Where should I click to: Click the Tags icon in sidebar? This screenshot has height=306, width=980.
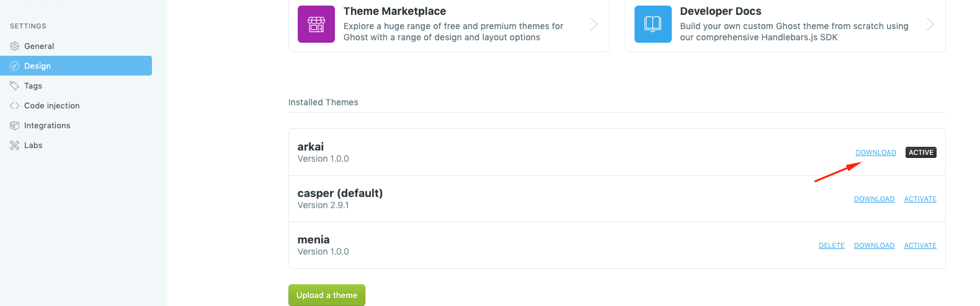15,86
